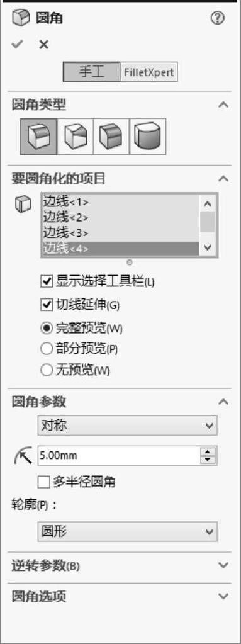The image size is (241, 644).
Task: Select the full round fillet type icon
Action: pos(148,137)
